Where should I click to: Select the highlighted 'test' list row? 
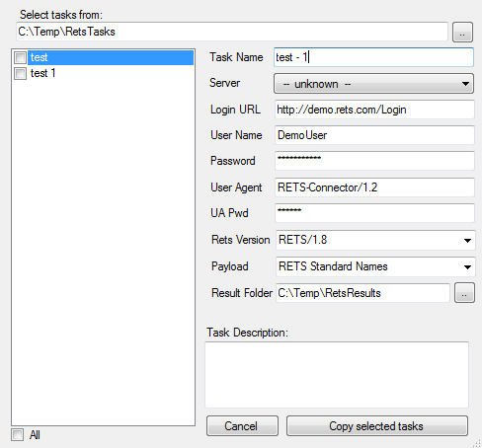[111, 57]
